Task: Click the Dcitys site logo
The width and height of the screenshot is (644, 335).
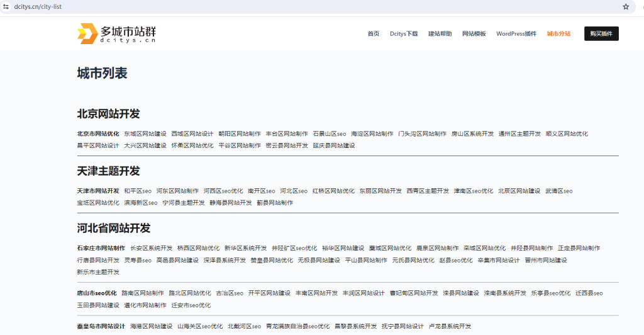Action: pos(116,34)
